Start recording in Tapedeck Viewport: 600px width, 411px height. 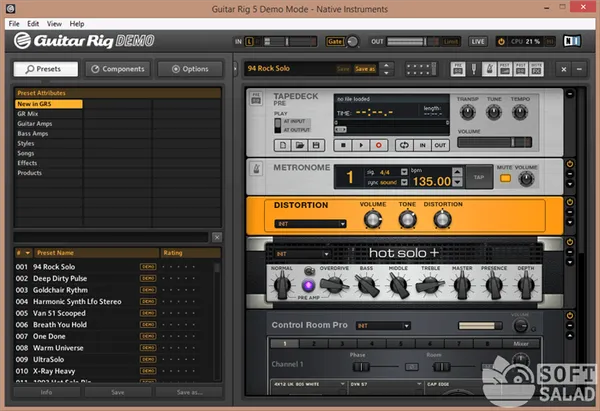point(378,145)
